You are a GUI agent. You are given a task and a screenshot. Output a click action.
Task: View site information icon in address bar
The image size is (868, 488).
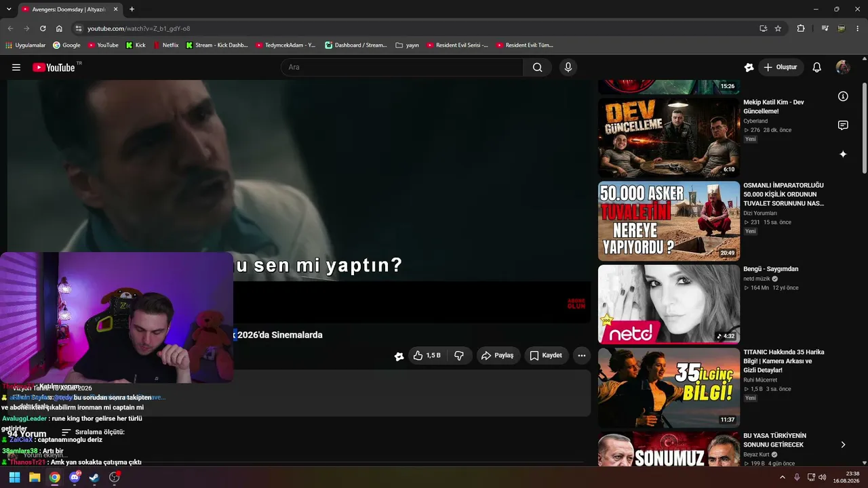[x=79, y=28]
